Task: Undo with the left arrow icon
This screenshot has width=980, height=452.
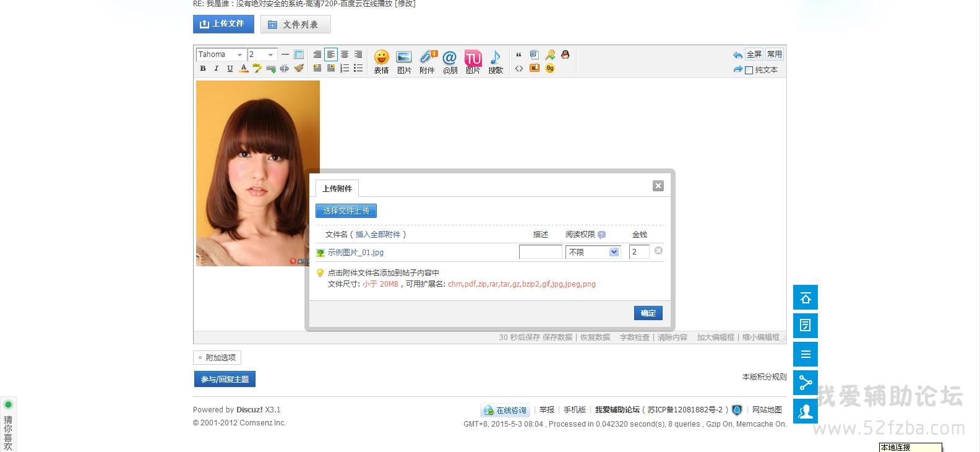Action: coord(737,55)
